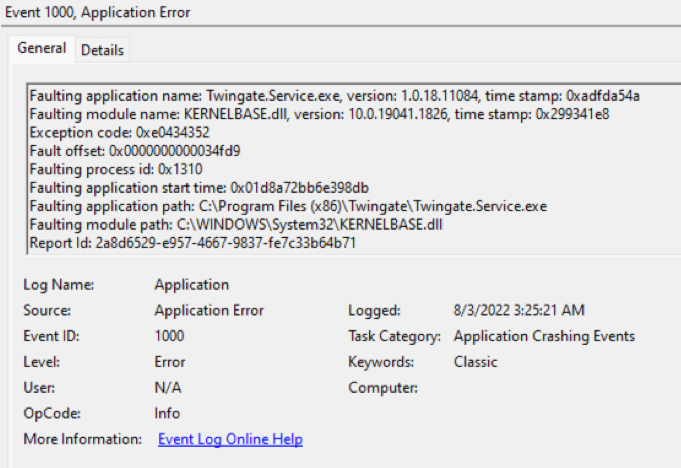Click the Event 1000, Application Error header
The height and width of the screenshot is (468, 681).
[x=98, y=12]
